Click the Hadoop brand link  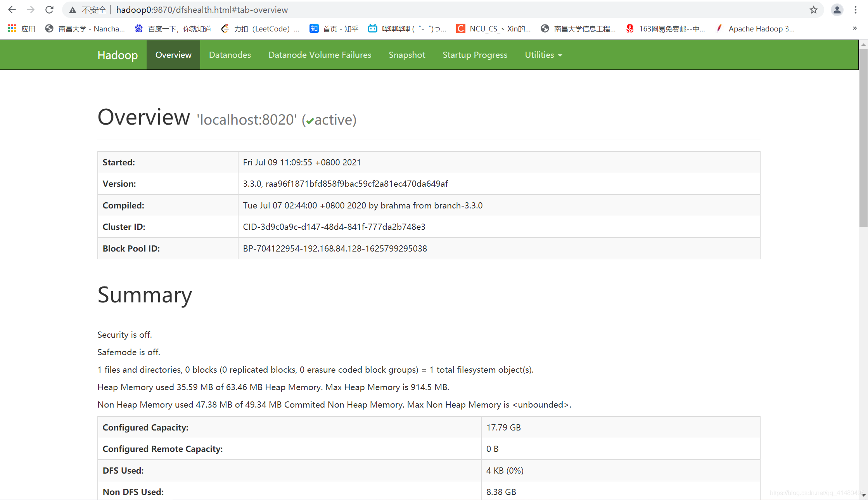click(x=118, y=55)
